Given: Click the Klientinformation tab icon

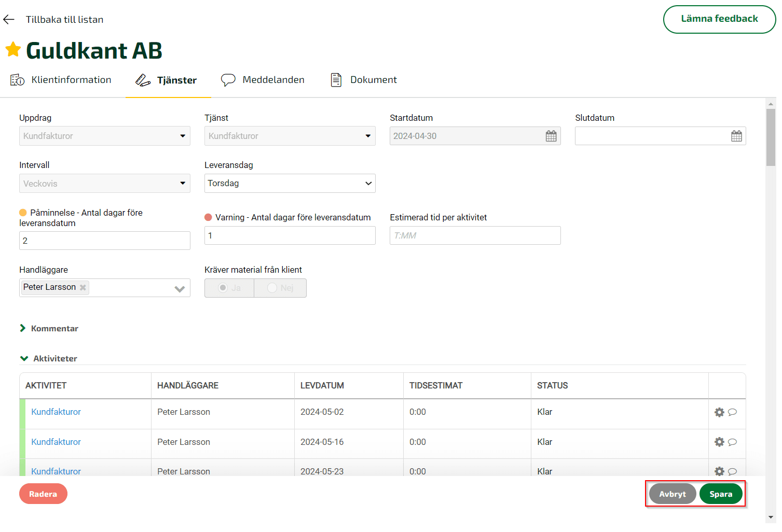Looking at the screenshot, I should pos(17,80).
